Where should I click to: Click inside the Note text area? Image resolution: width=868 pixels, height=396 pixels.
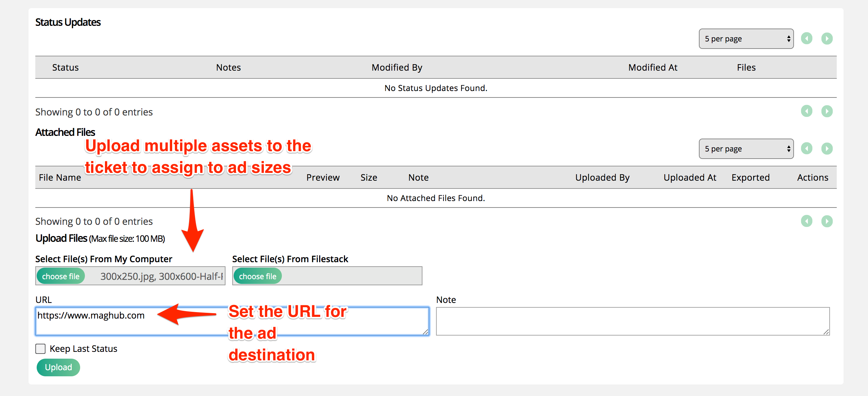[632, 321]
